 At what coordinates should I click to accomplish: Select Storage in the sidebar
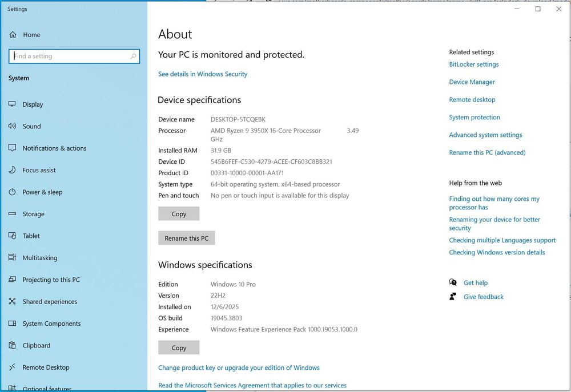tap(34, 214)
